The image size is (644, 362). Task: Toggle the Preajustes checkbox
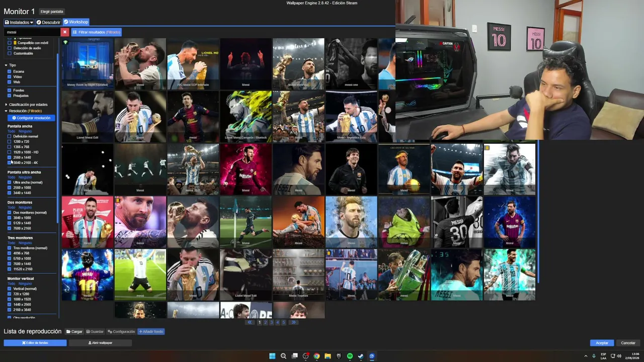9,96
